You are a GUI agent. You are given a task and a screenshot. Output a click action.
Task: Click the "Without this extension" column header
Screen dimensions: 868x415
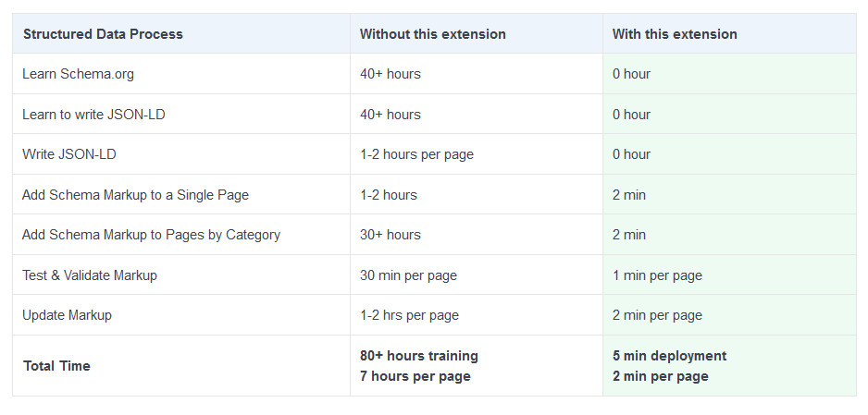[x=432, y=34]
